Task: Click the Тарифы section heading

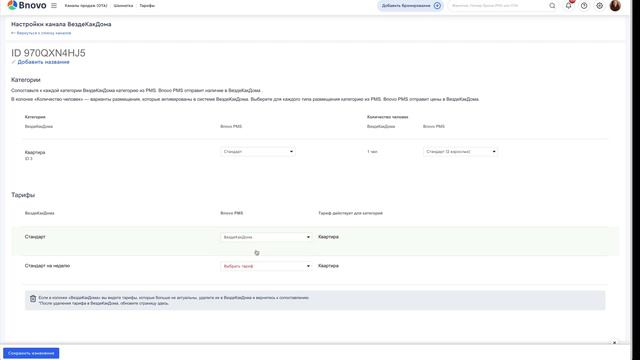Action: coord(23,195)
